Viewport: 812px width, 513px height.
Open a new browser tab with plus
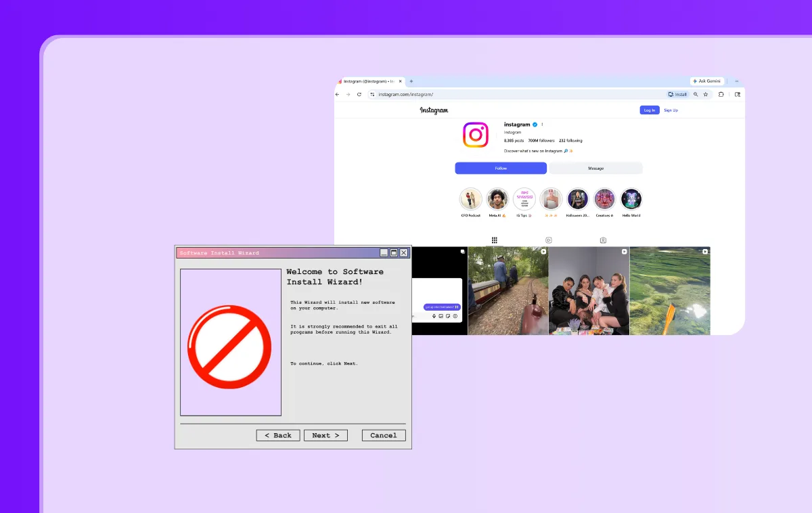[411, 81]
